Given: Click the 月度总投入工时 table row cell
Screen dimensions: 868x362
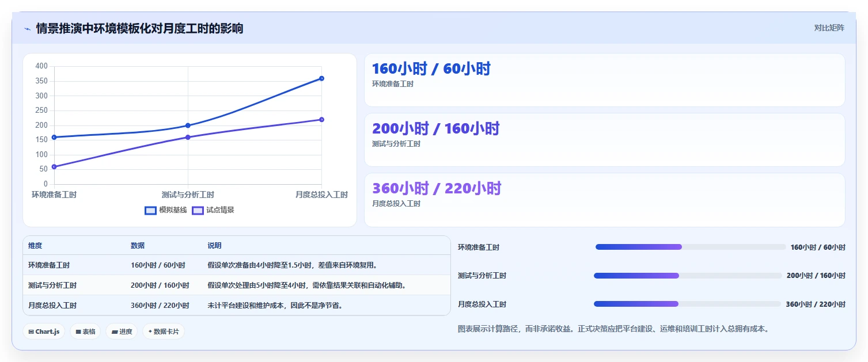Looking at the screenshot, I should click(x=52, y=306).
